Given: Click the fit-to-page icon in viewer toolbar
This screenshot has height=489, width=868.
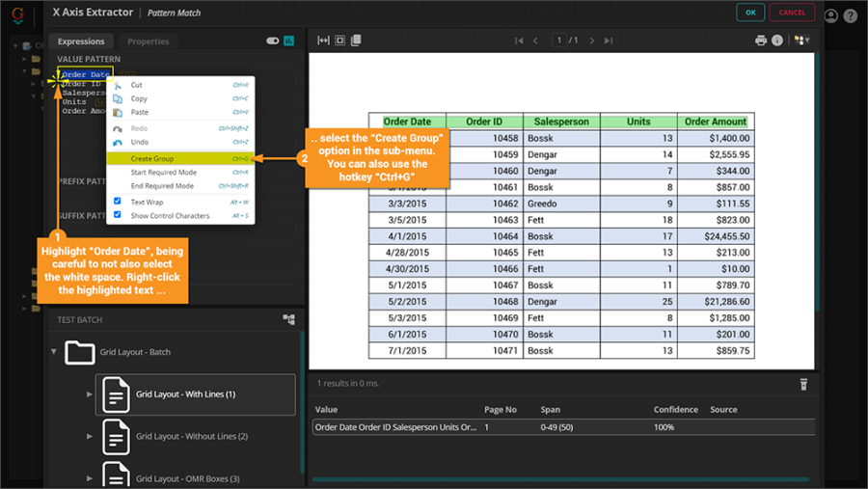Looking at the screenshot, I should (339, 41).
